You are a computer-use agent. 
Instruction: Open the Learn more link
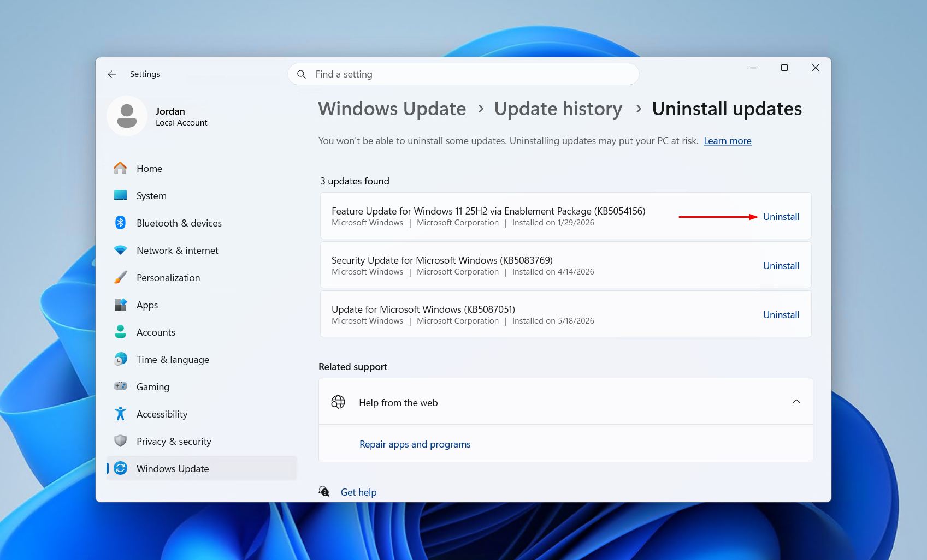728,141
